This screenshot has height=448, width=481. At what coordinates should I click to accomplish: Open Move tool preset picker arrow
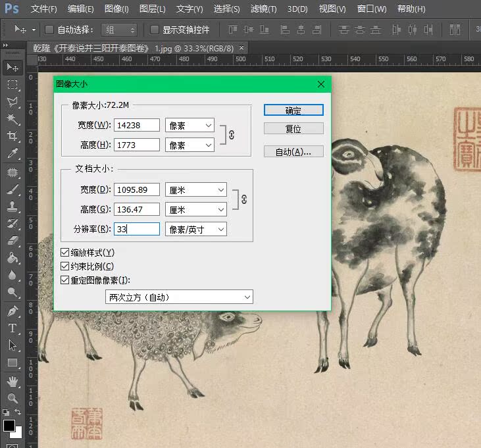pos(34,30)
